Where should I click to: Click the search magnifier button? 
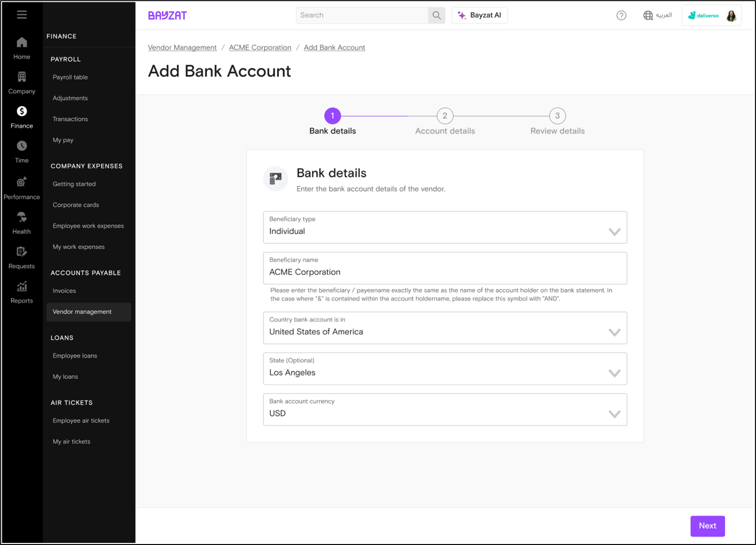[436, 15]
